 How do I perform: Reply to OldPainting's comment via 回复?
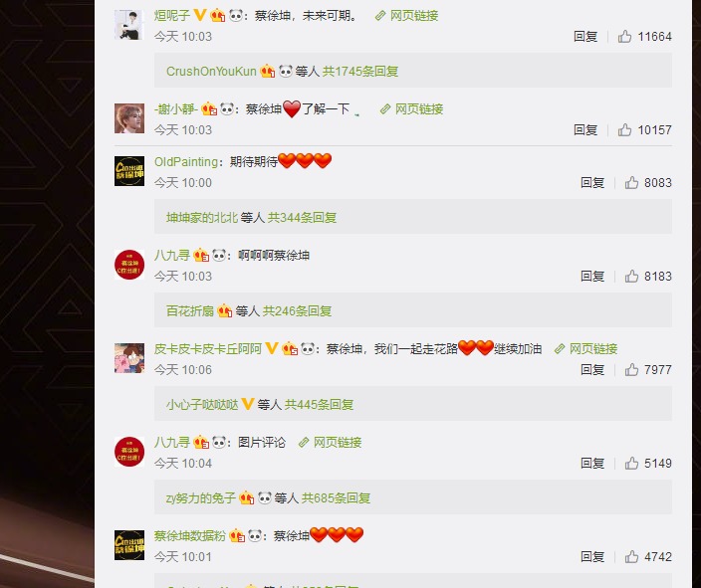click(592, 183)
